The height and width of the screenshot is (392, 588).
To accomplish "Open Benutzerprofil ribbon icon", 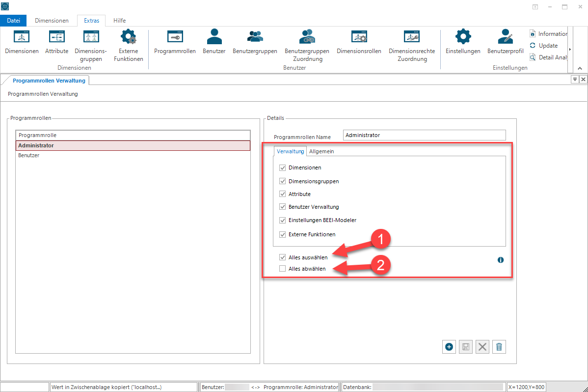I will 505,42.
